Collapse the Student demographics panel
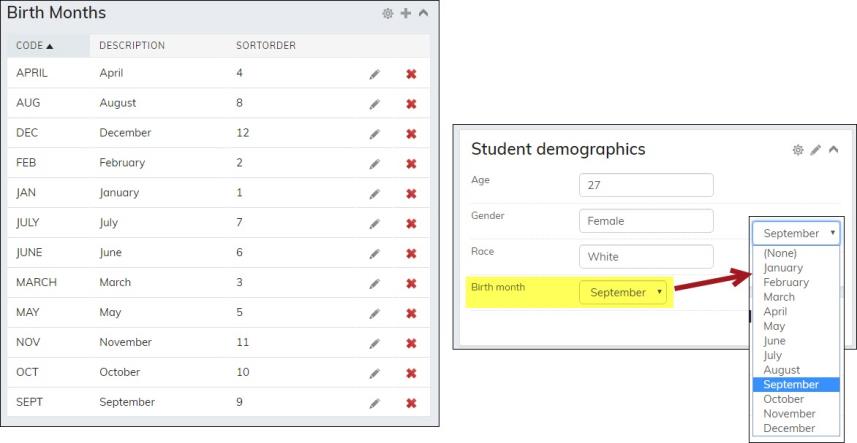 833,150
